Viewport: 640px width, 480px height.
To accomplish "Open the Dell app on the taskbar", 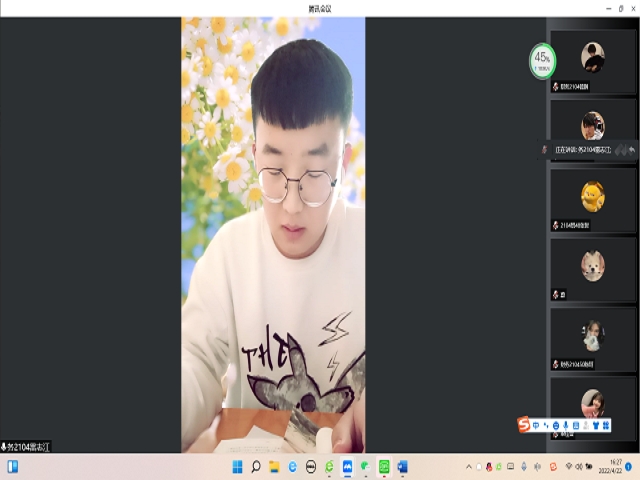I will (x=311, y=466).
